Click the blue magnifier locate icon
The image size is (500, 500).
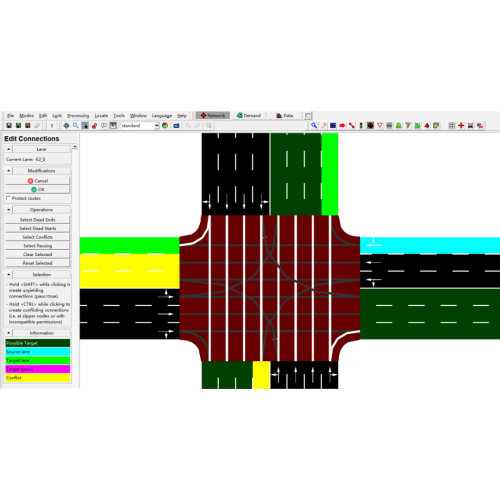[x=76, y=125]
